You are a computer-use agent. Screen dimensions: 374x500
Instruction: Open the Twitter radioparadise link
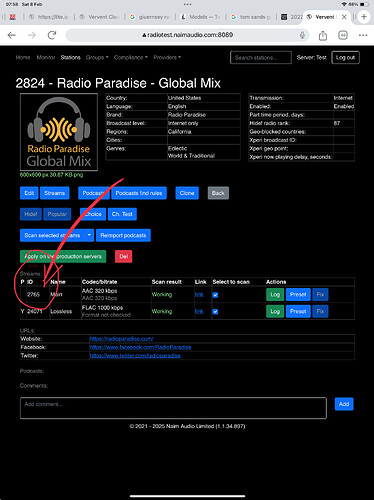pyautogui.click(x=135, y=356)
